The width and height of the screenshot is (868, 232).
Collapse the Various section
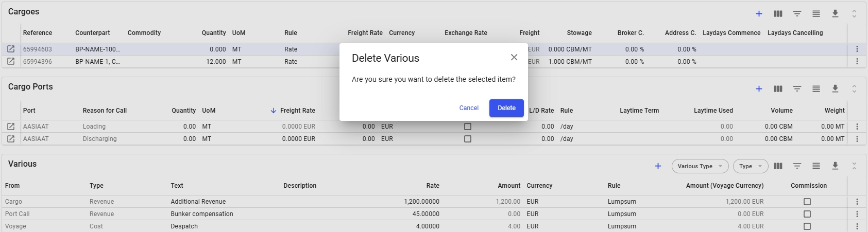click(x=854, y=166)
